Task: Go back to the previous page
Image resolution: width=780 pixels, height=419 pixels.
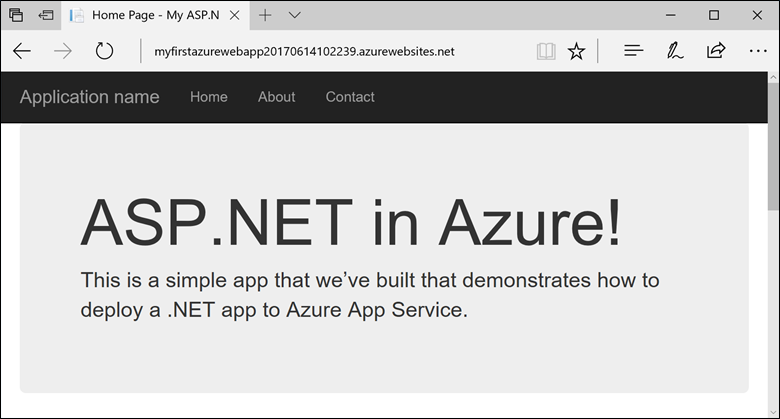Action: coord(22,51)
